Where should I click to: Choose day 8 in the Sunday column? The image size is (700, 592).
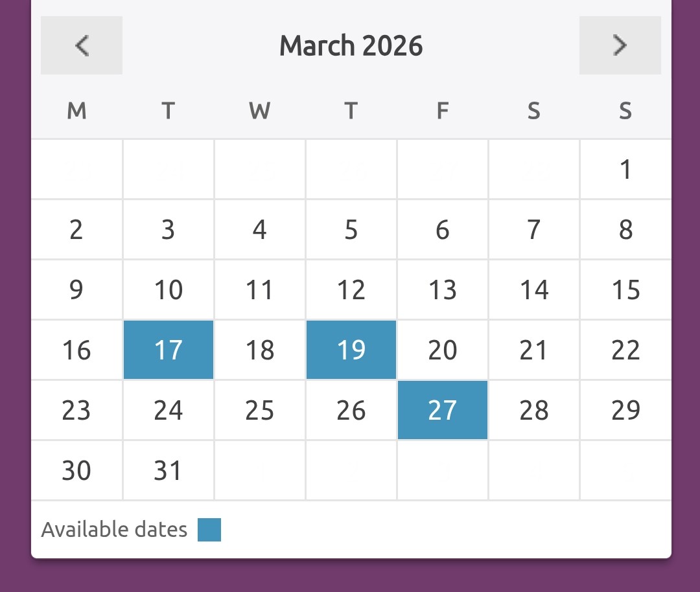click(x=625, y=229)
